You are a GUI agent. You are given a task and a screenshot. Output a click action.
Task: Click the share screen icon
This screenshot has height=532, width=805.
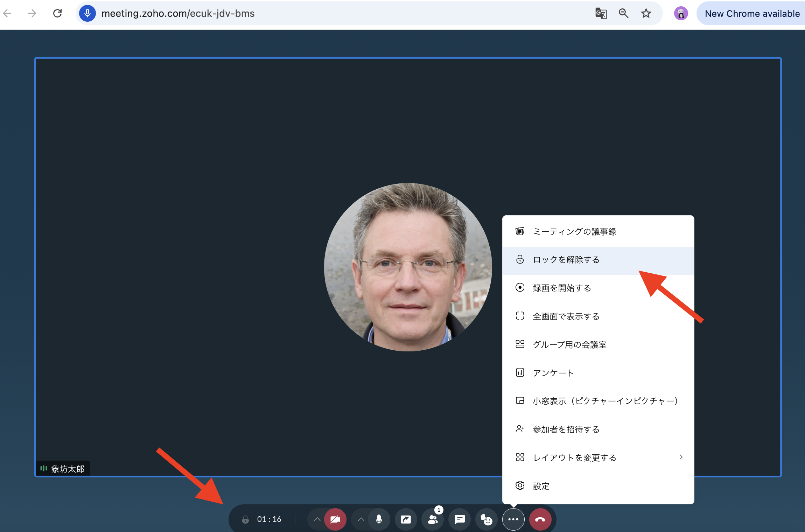pyautogui.click(x=406, y=519)
